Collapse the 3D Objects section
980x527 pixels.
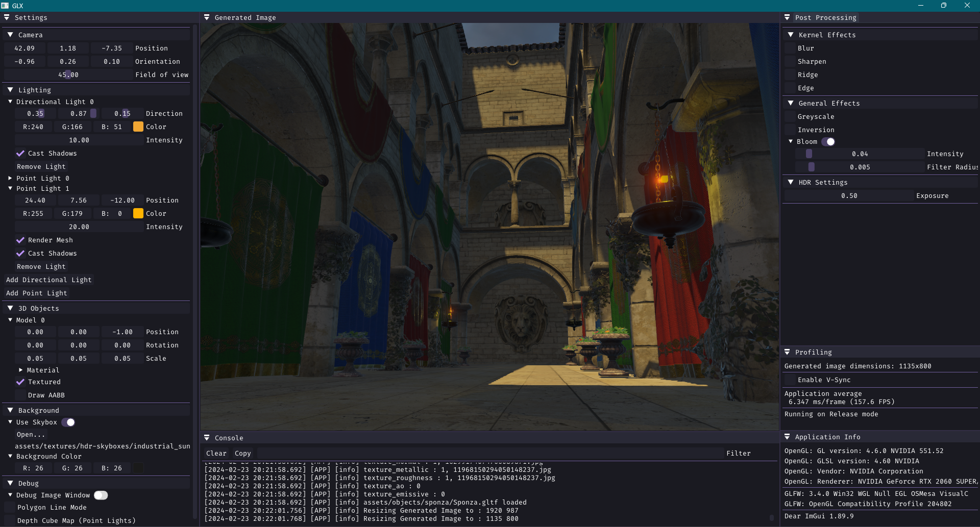(x=10, y=308)
